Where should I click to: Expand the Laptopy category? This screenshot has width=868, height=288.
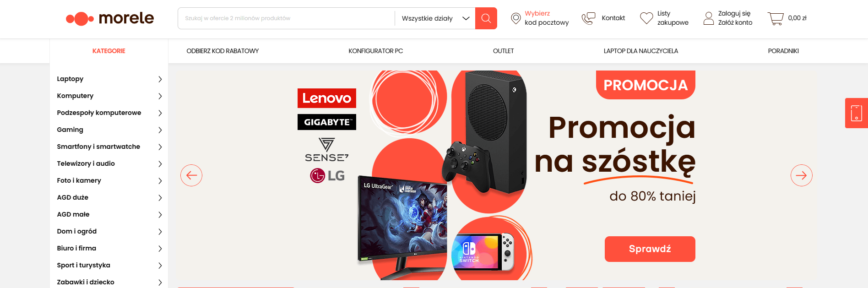(x=109, y=79)
